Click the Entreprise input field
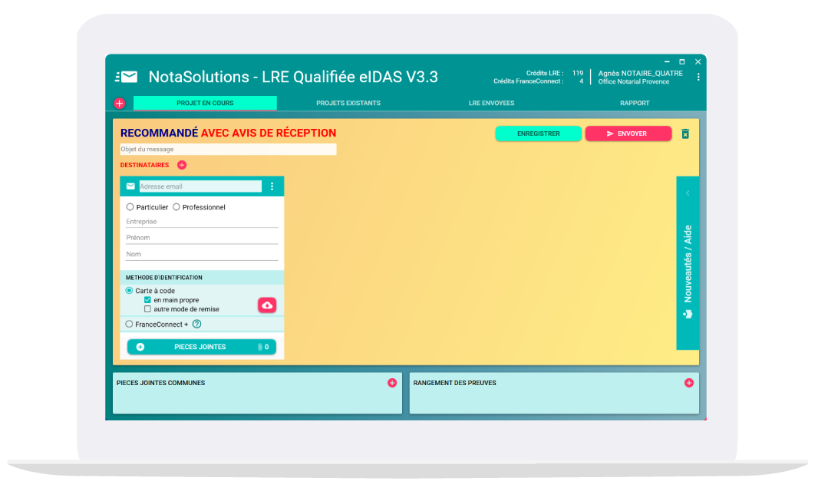 (202, 222)
